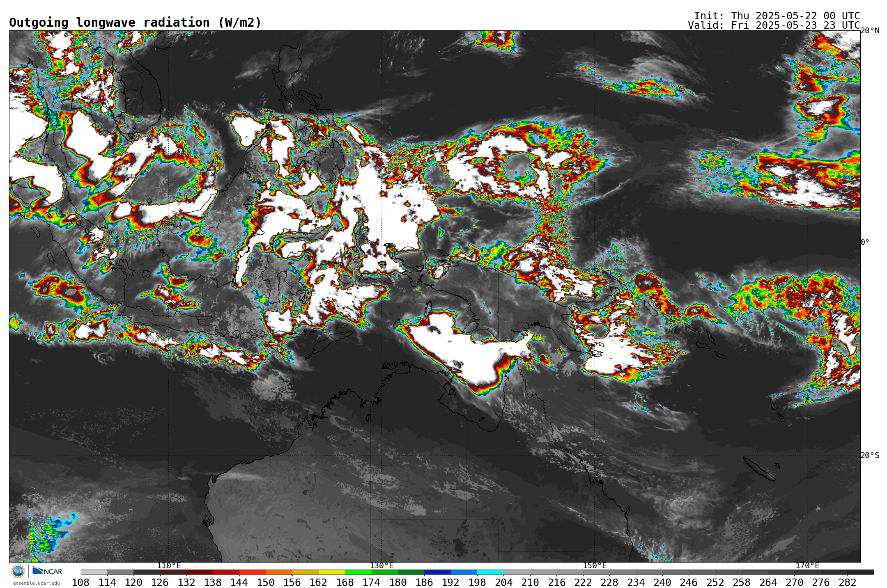Click the 110°E longitude label
Viewport: 887px width, 588px height.
(x=169, y=566)
